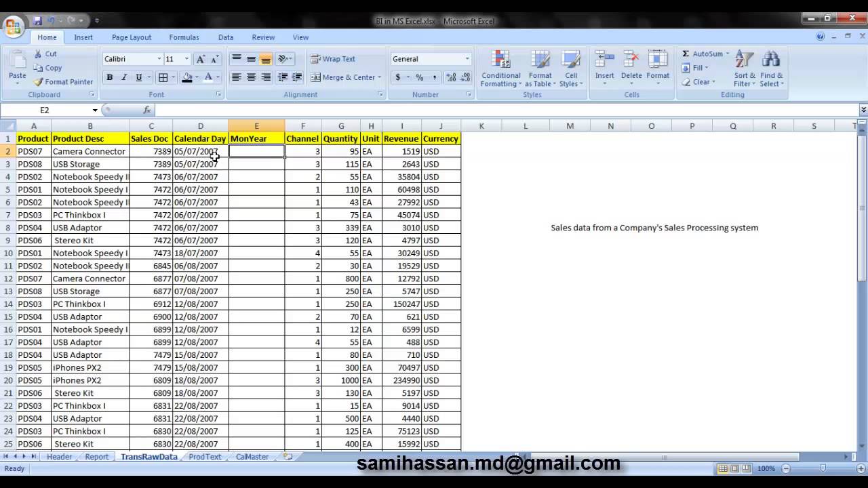Click the Fill Color bucket icon
868x488 pixels.
pos(187,77)
